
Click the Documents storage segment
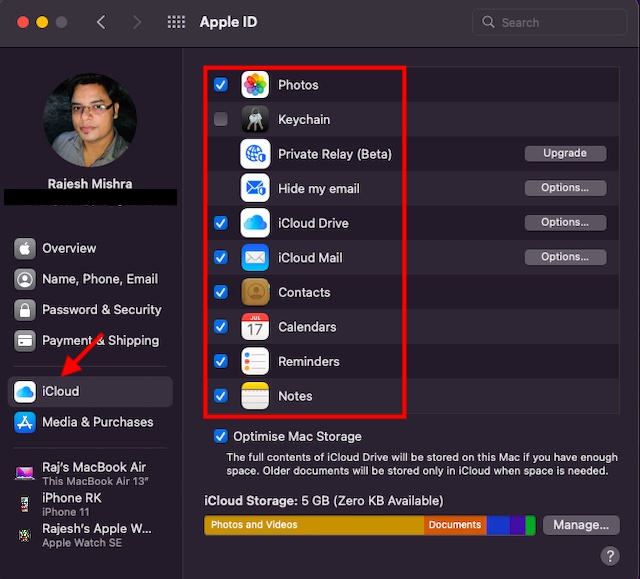(456, 525)
